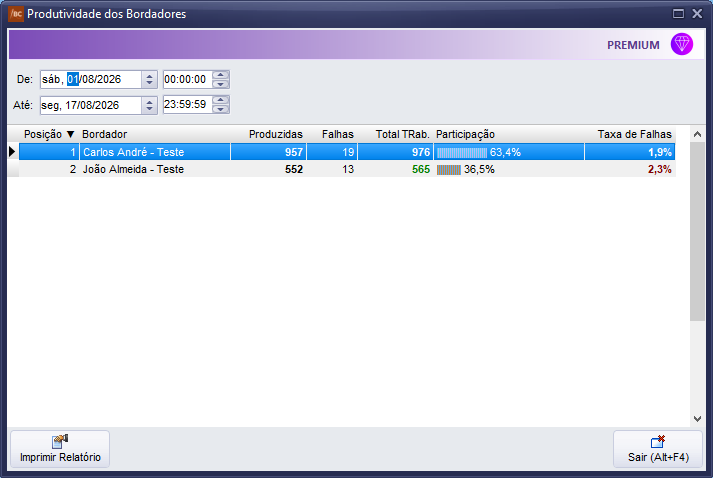This screenshot has height=478, width=713.
Task: Decrease the Até end time value
Action: (x=221, y=109)
